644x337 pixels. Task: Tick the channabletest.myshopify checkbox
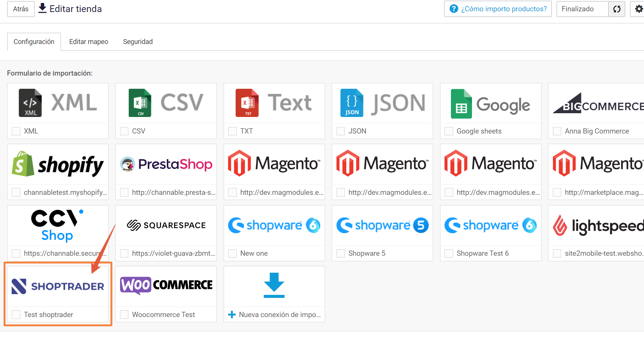[16, 193]
